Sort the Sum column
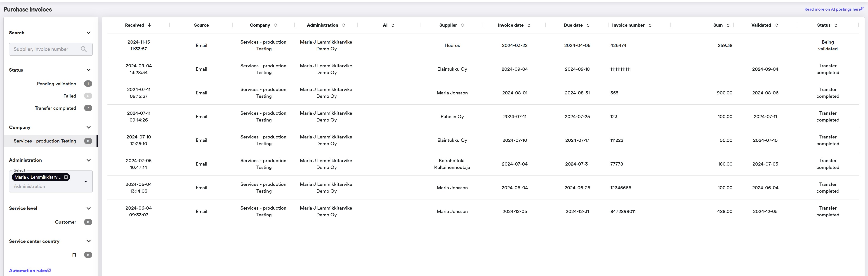 coord(728,25)
